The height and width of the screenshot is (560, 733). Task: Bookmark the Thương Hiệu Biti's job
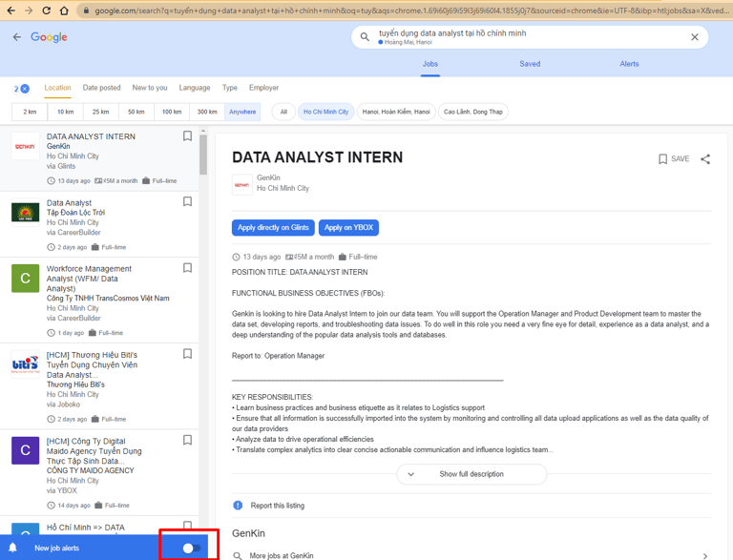coord(187,354)
